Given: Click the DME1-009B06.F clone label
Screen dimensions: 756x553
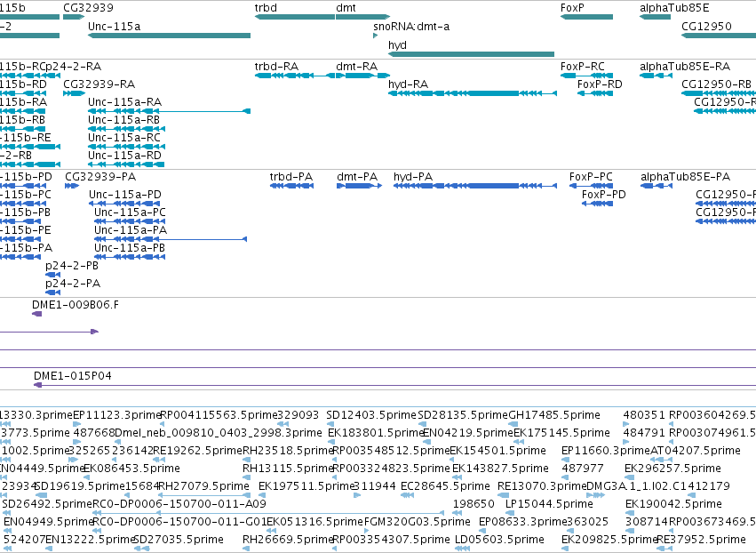Looking at the screenshot, I should 76,305.
